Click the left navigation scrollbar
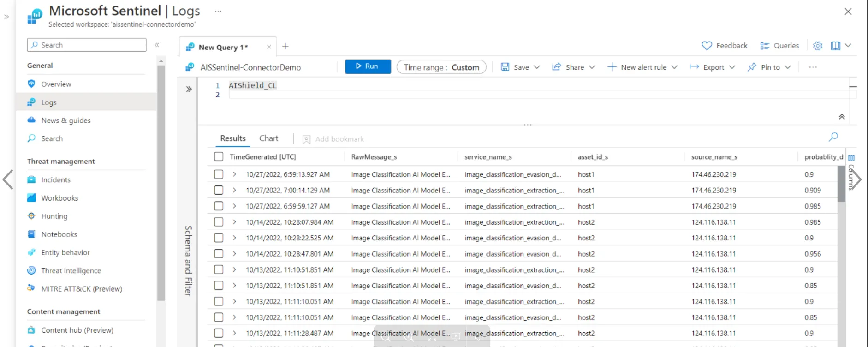This screenshot has height=347, width=868. click(x=161, y=183)
